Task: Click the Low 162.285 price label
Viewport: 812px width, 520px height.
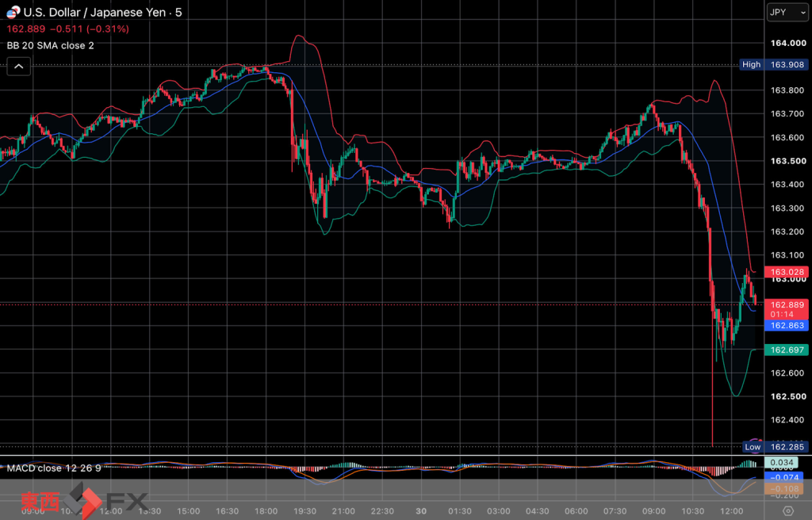Action: point(776,447)
